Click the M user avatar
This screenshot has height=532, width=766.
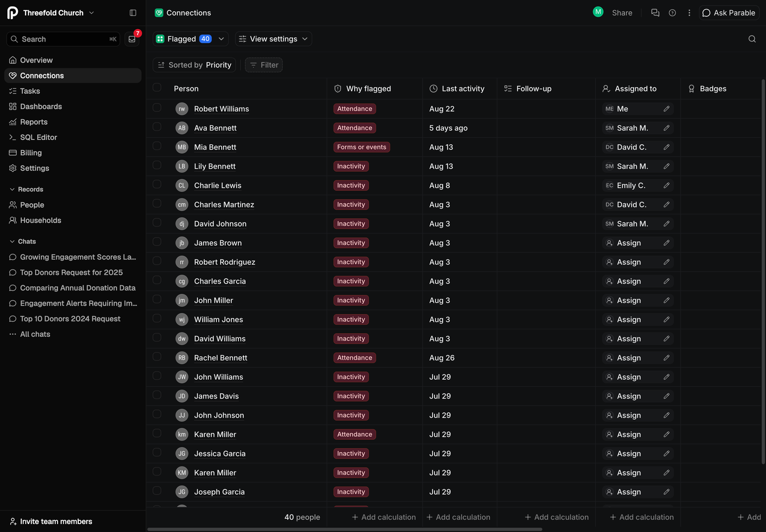coord(598,12)
